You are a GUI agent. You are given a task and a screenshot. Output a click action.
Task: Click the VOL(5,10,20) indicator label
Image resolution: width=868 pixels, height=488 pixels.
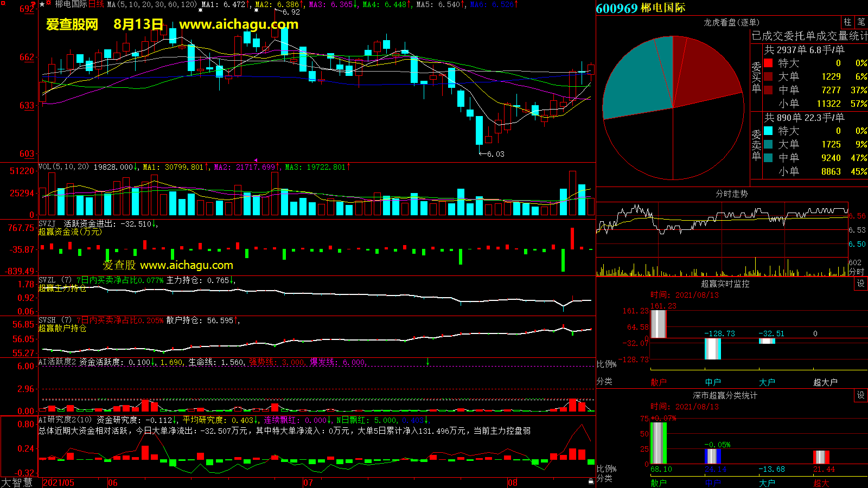point(63,167)
